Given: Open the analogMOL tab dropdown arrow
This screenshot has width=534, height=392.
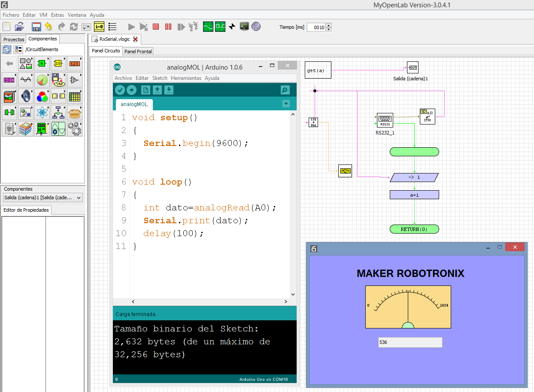Looking at the screenshot, I should point(285,103).
